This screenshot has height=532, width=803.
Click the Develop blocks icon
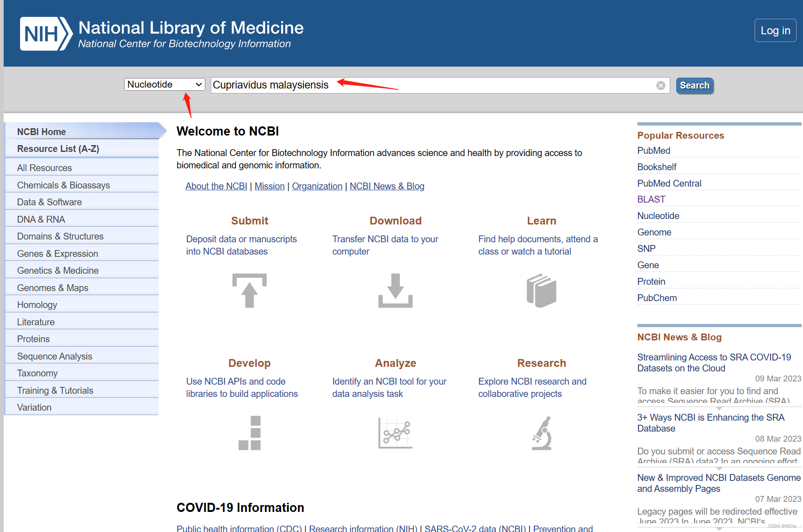[250, 433]
